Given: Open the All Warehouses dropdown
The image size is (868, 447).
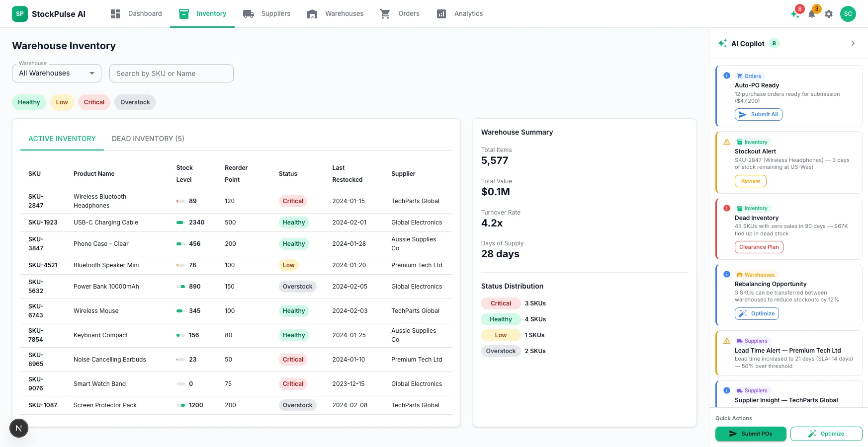Looking at the screenshot, I should click(x=57, y=73).
